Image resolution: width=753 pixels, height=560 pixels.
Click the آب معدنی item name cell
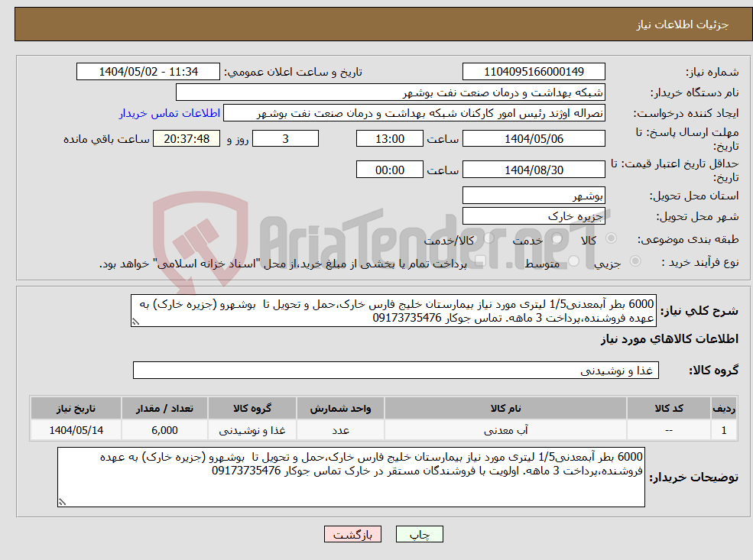click(x=505, y=430)
